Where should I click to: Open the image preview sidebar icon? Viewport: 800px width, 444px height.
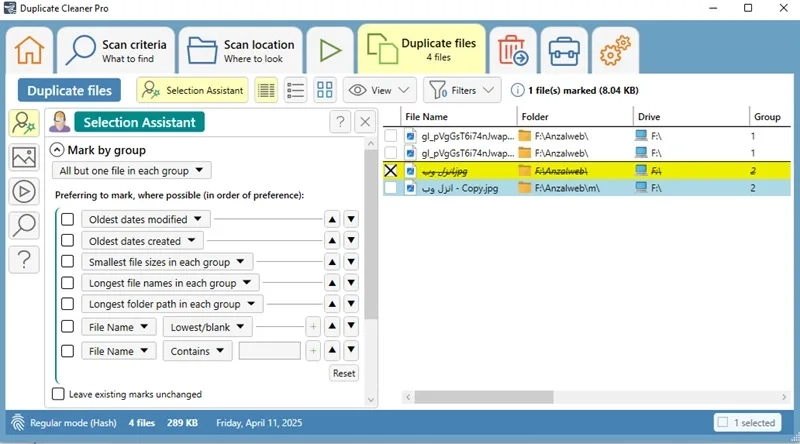24,157
